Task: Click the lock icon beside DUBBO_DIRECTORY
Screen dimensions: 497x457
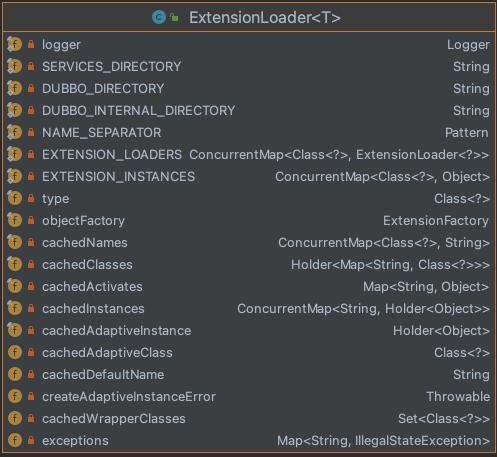Action: (x=31, y=88)
